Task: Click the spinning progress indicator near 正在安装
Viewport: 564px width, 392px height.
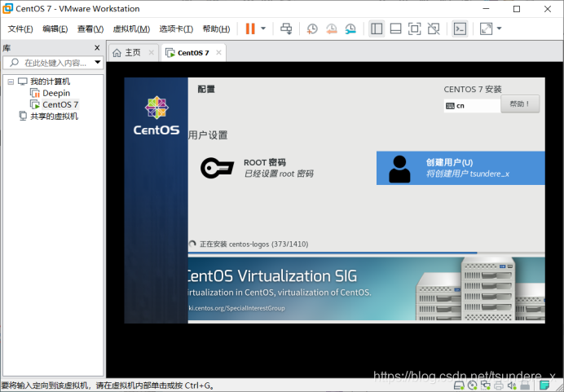Action: pos(192,244)
